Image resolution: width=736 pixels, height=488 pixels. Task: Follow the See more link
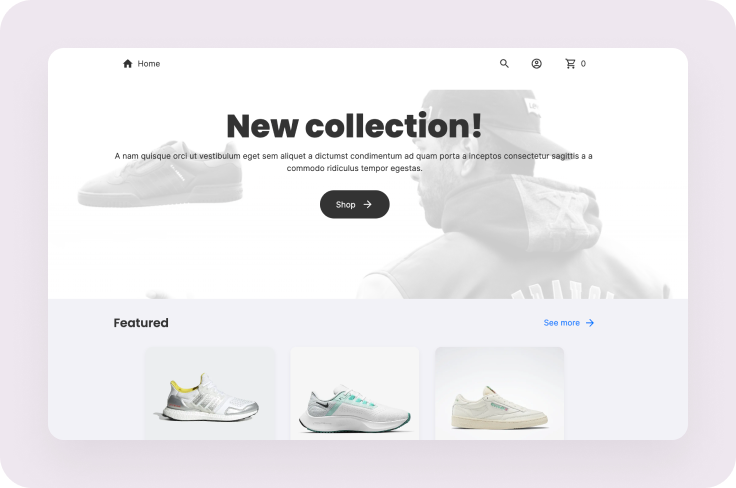tap(568, 323)
